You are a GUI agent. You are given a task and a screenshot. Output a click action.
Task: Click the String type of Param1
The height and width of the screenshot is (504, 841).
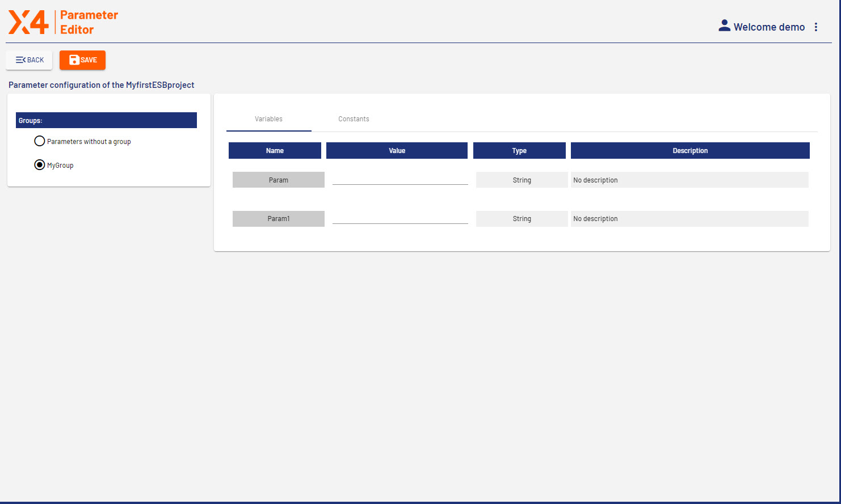522,219
